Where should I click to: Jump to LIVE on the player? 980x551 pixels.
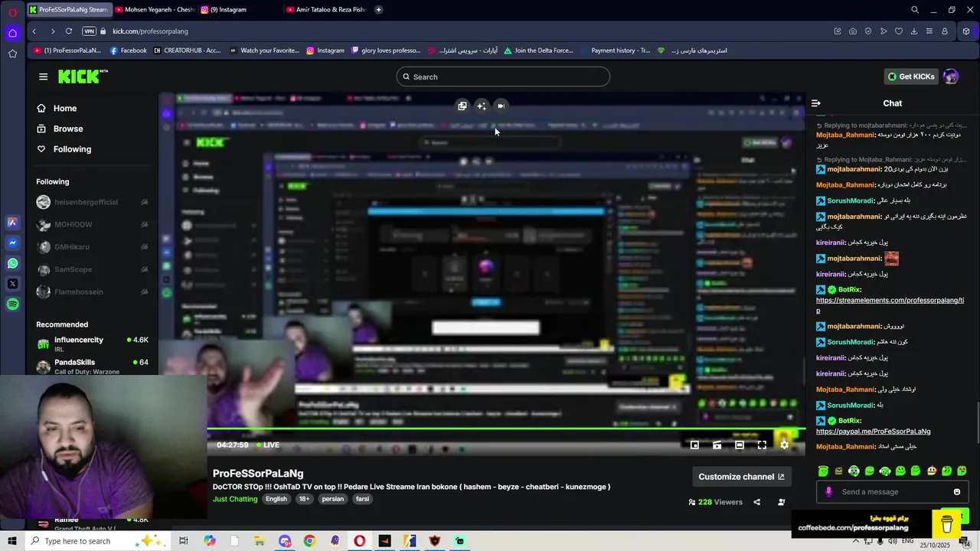(268, 445)
